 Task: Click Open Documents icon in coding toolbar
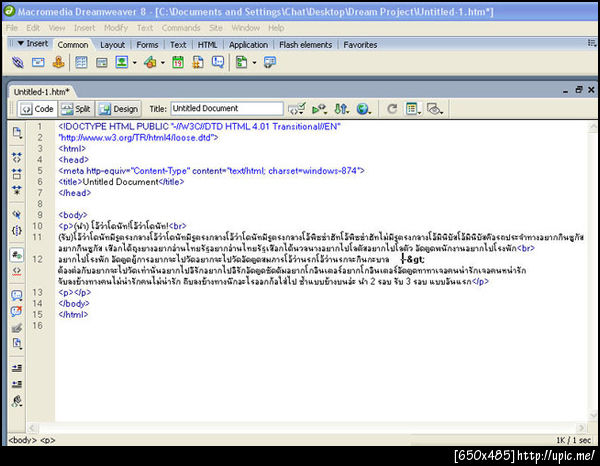(17, 133)
